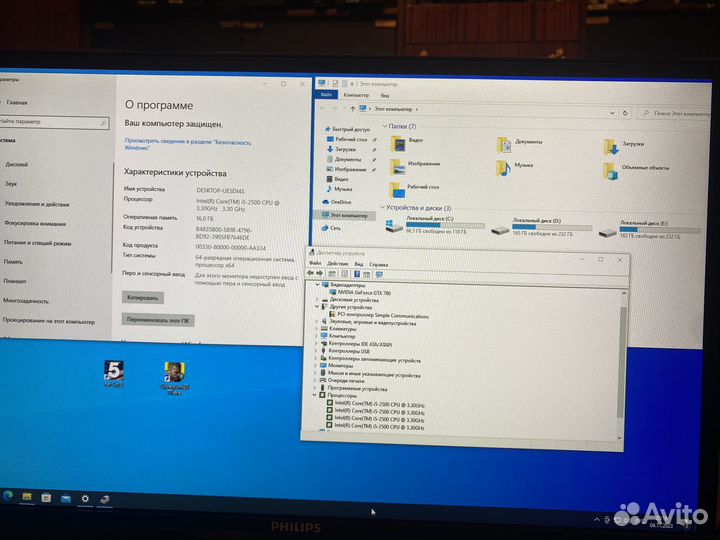Open Microsoft Edge on the taskbar

pos(7,496)
